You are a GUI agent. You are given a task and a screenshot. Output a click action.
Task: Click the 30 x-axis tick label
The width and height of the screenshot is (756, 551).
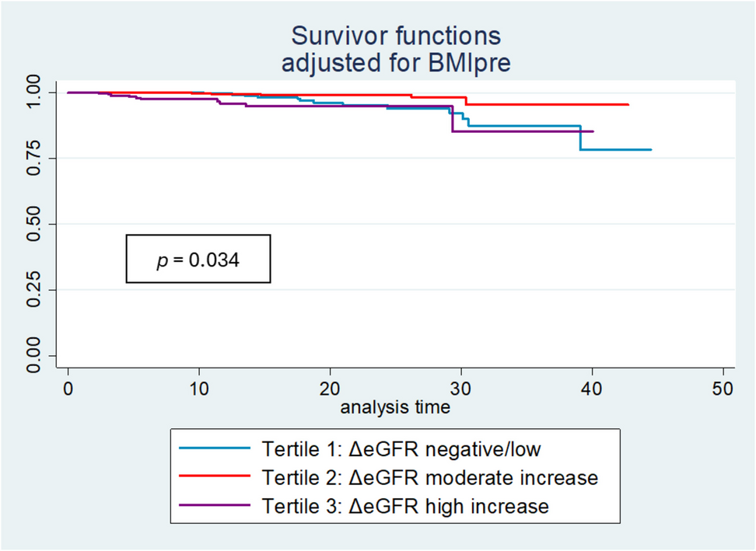click(x=461, y=388)
